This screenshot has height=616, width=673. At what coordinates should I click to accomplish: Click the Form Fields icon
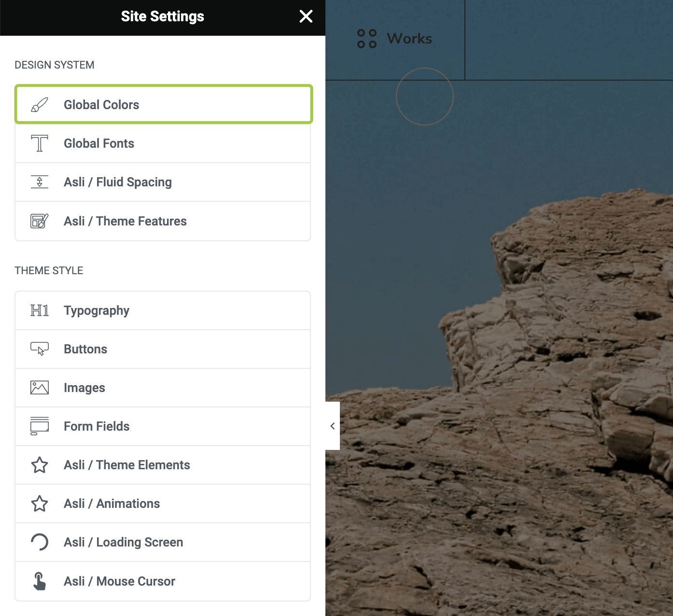click(40, 426)
